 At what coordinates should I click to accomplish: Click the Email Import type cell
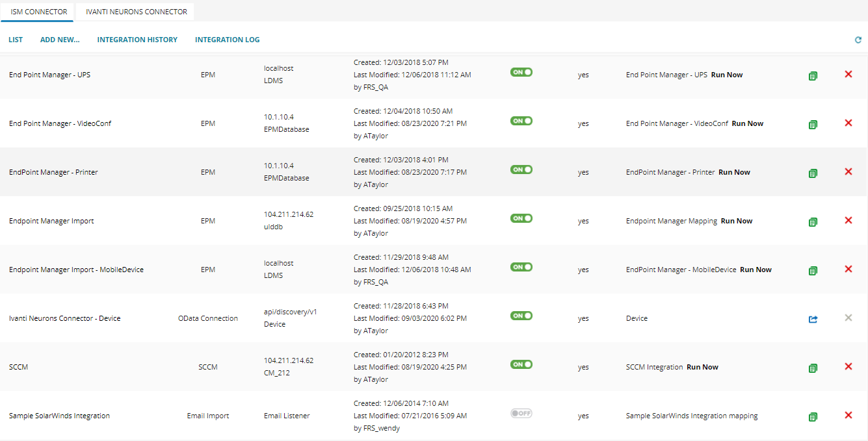point(208,416)
